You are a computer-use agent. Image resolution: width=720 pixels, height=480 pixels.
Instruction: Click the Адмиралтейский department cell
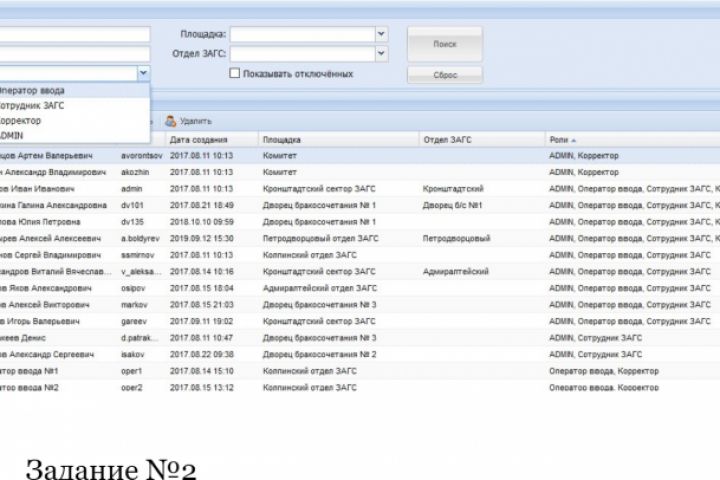(x=456, y=271)
